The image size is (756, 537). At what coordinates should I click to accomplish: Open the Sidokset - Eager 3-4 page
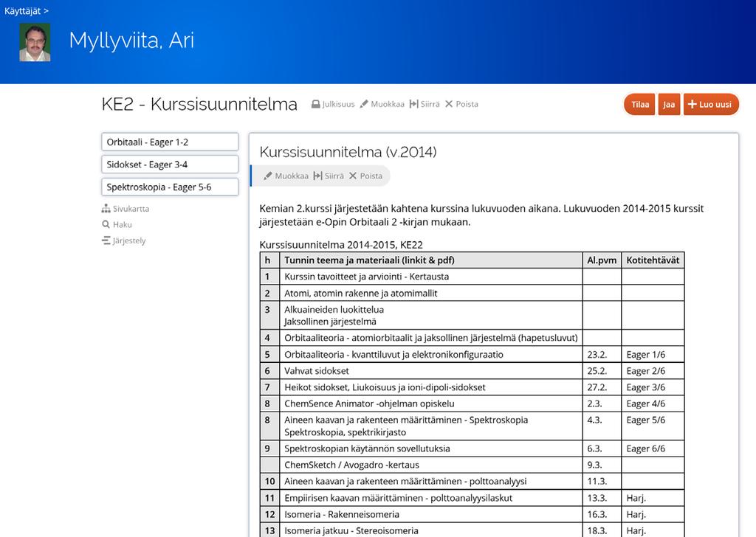[170, 164]
